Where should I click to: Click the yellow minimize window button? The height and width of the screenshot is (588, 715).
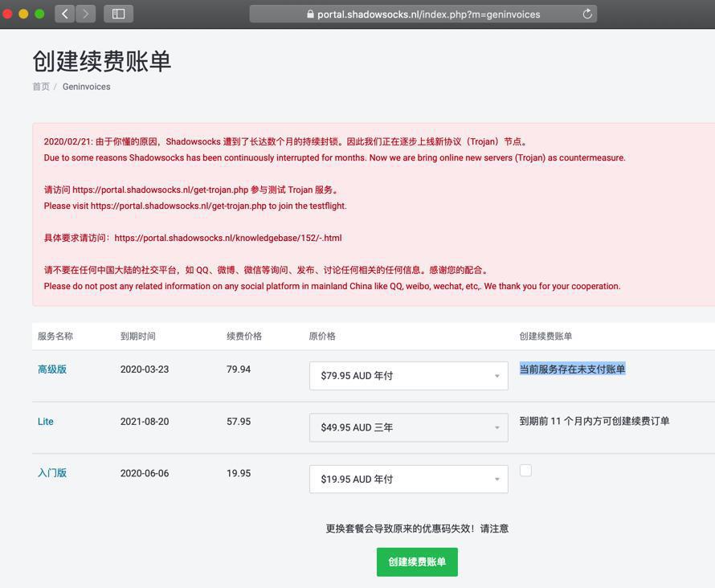click(x=23, y=14)
